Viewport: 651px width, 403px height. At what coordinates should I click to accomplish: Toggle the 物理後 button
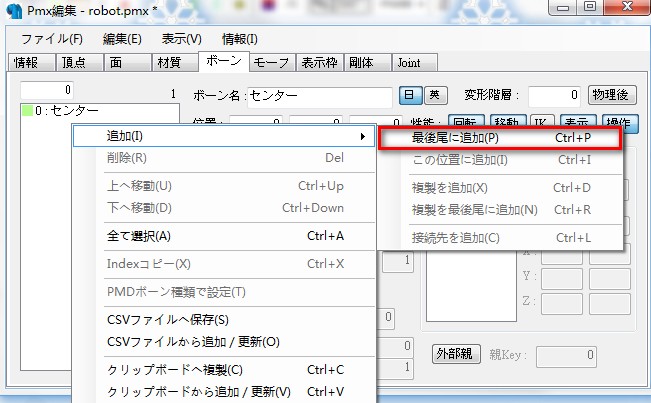[x=612, y=95]
